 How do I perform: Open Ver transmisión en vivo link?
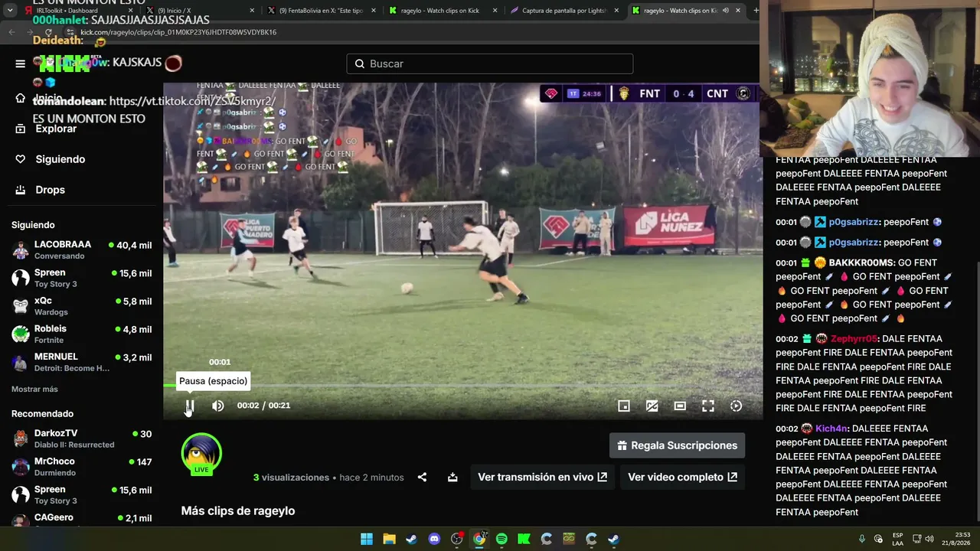tap(542, 477)
